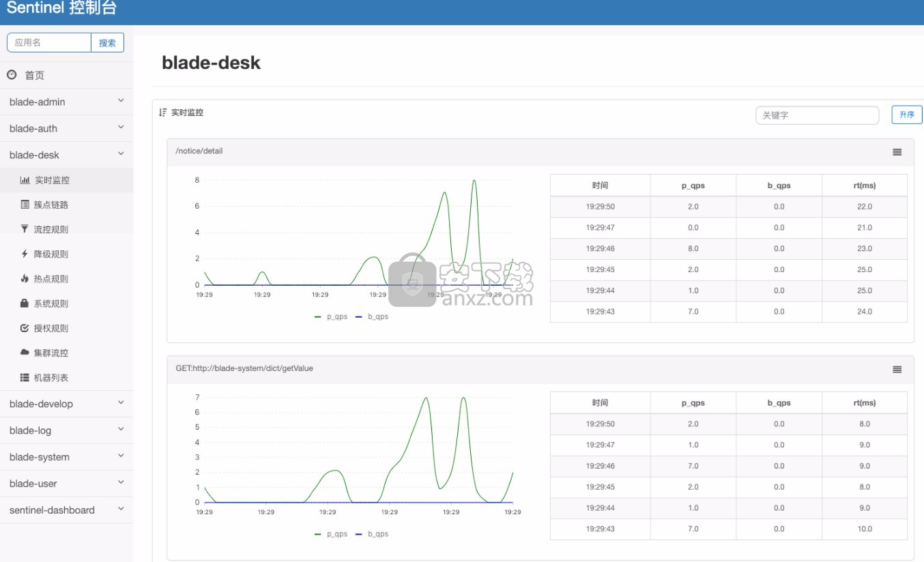924x562 pixels.
Task: Expand the blade-develop app chevron
Action: click(x=121, y=403)
